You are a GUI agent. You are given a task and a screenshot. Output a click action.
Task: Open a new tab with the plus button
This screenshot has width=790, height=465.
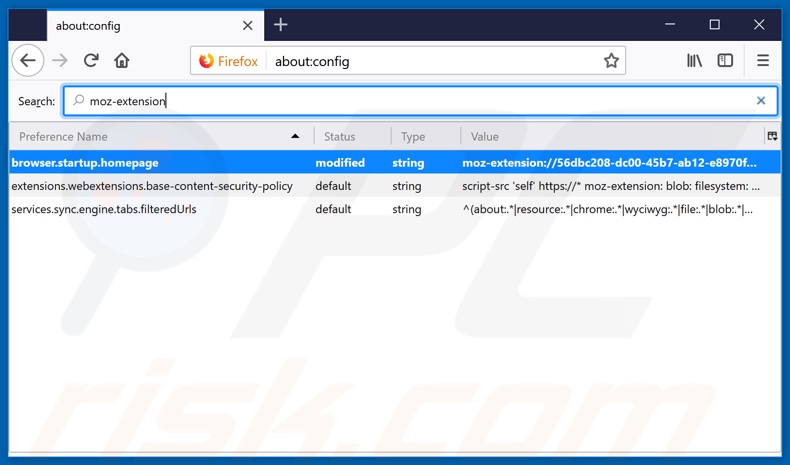pos(281,25)
